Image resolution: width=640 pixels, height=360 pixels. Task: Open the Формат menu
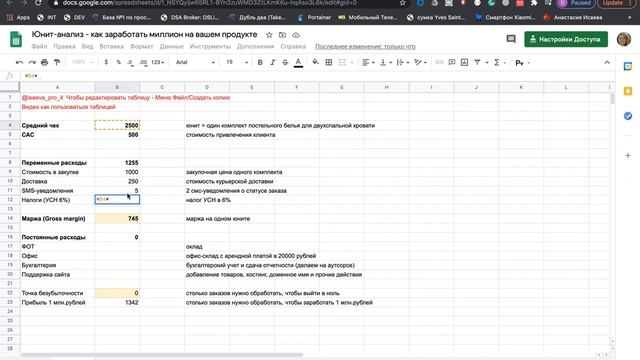coord(142,47)
